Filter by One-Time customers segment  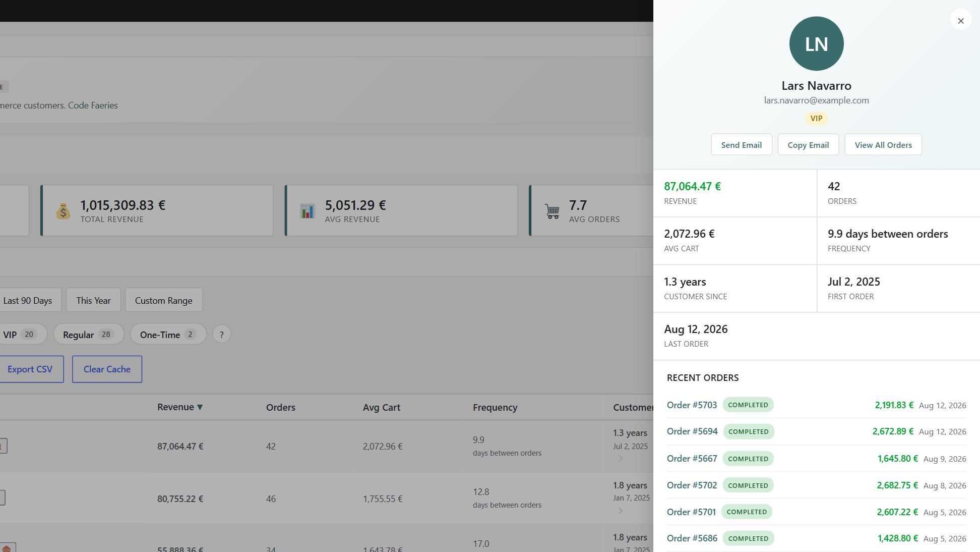168,335
